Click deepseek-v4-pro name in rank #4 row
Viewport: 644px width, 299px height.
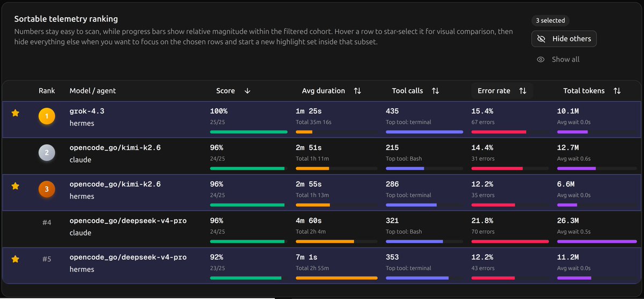click(128, 221)
